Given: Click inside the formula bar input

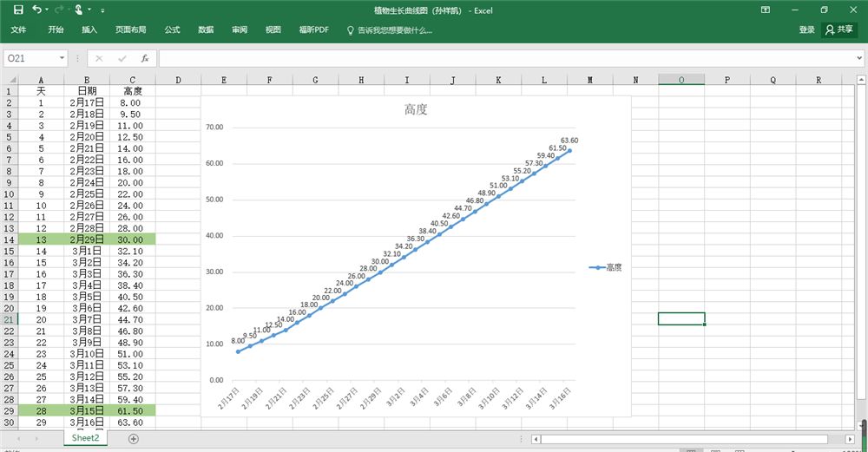Looking at the screenshot, I should click(x=507, y=58).
